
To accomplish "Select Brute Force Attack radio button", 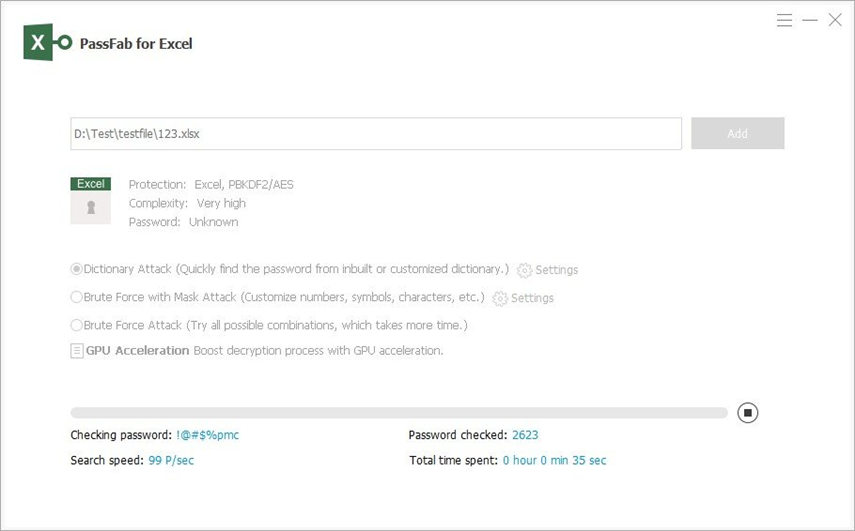I will tap(76, 325).
